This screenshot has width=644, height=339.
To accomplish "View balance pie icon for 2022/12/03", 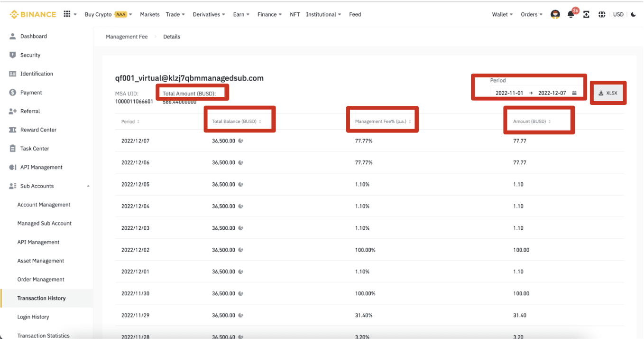I will coord(241,228).
